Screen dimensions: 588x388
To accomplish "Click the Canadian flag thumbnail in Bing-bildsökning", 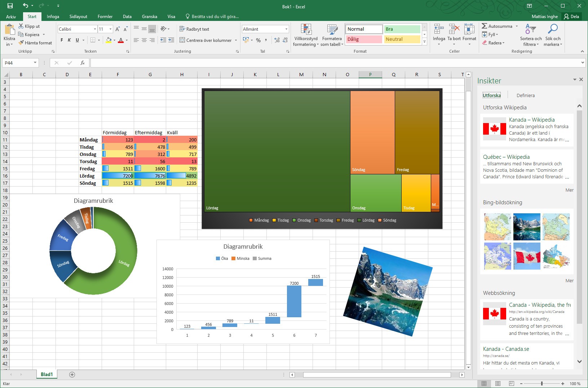I will [x=527, y=256].
